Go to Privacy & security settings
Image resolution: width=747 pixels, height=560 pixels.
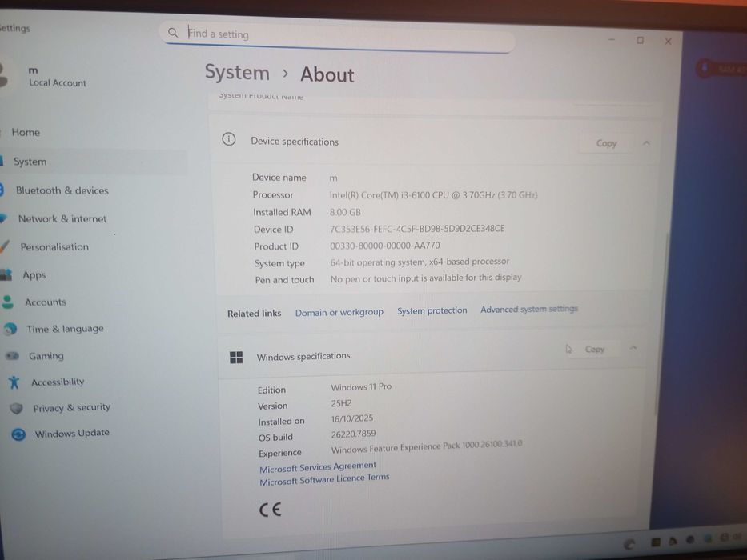[71, 408]
